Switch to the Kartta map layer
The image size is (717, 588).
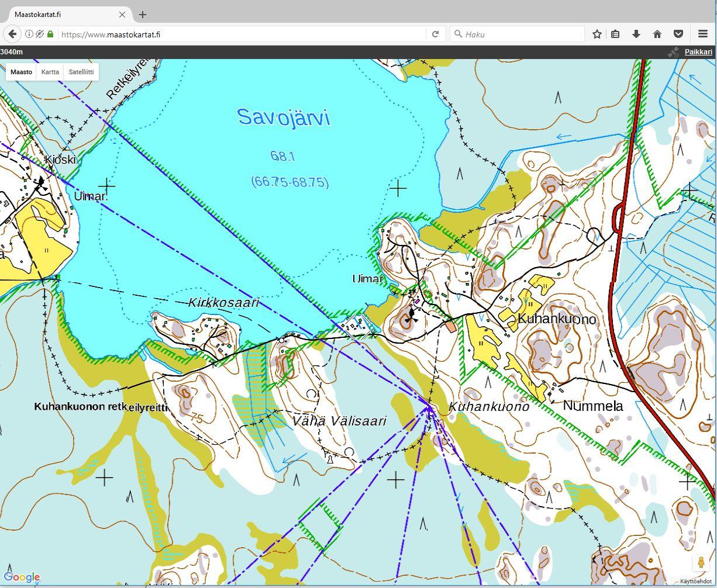(x=50, y=72)
